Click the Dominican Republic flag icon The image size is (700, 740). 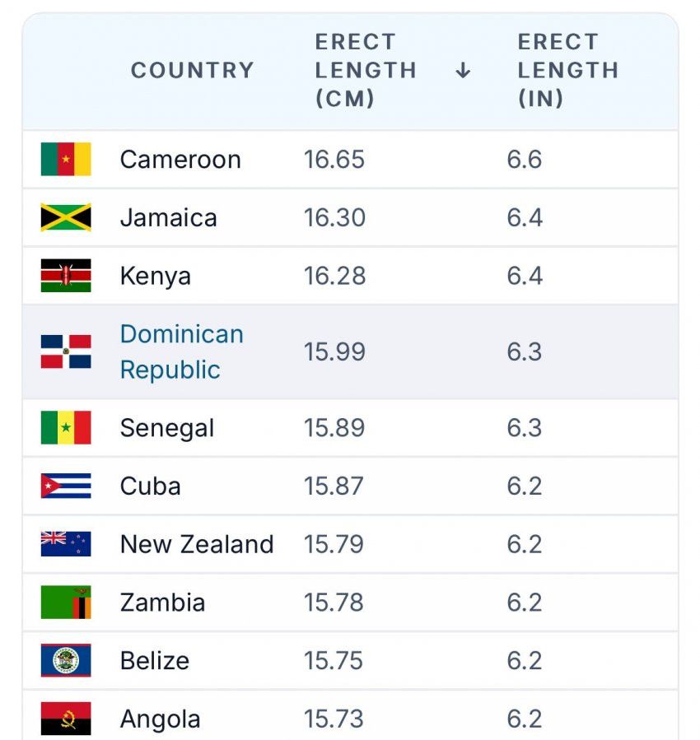[66, 351]
